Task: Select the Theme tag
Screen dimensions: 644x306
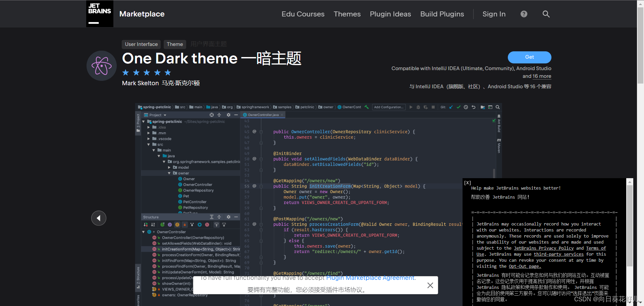Action: pos(175,44)
